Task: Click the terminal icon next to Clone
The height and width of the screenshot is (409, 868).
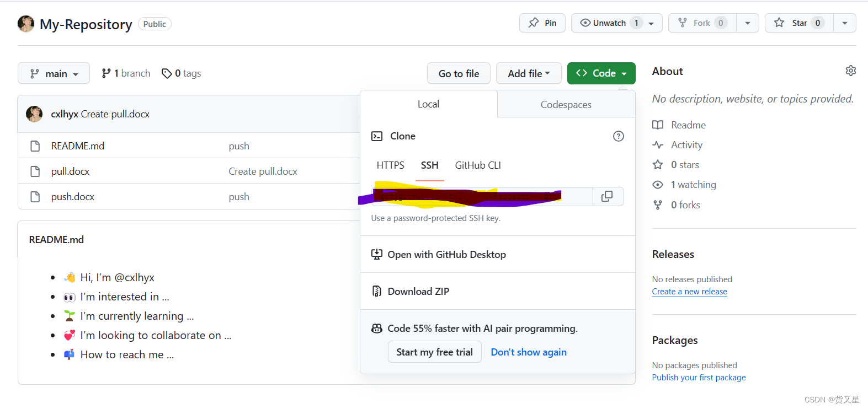Action: [x=377, y=136]
